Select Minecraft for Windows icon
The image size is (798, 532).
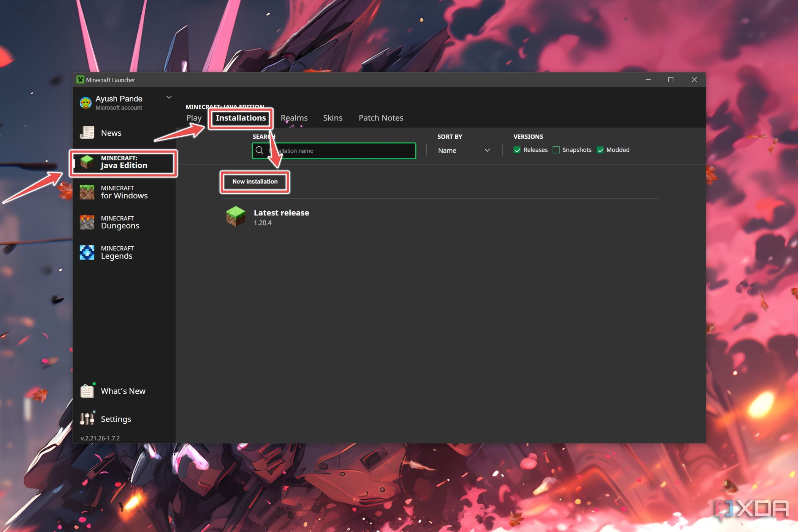coord(87,192)
